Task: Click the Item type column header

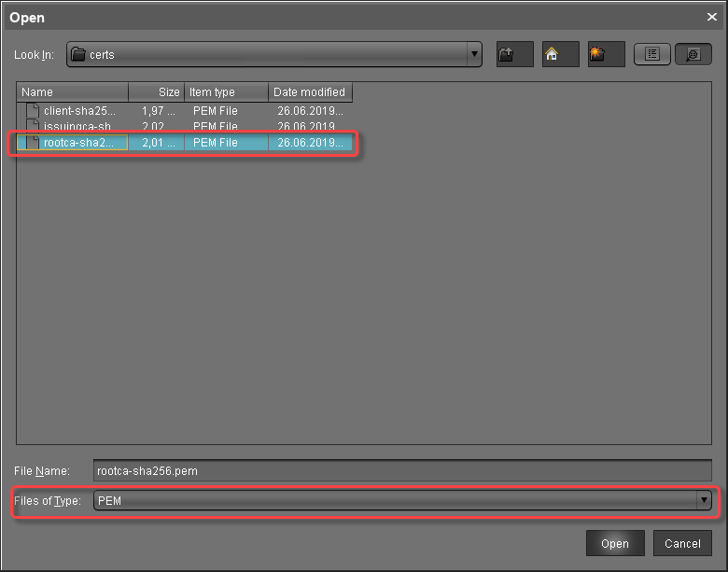Action: pos(227,92)
